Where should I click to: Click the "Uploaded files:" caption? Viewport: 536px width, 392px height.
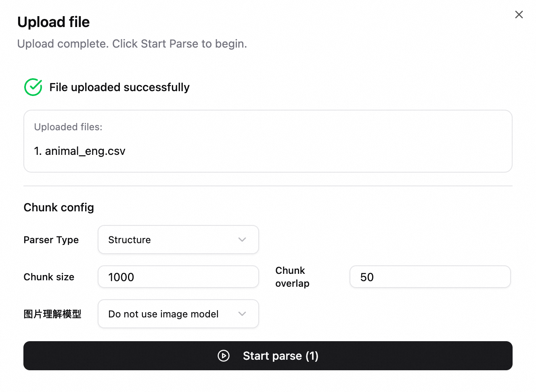(68, 127)
